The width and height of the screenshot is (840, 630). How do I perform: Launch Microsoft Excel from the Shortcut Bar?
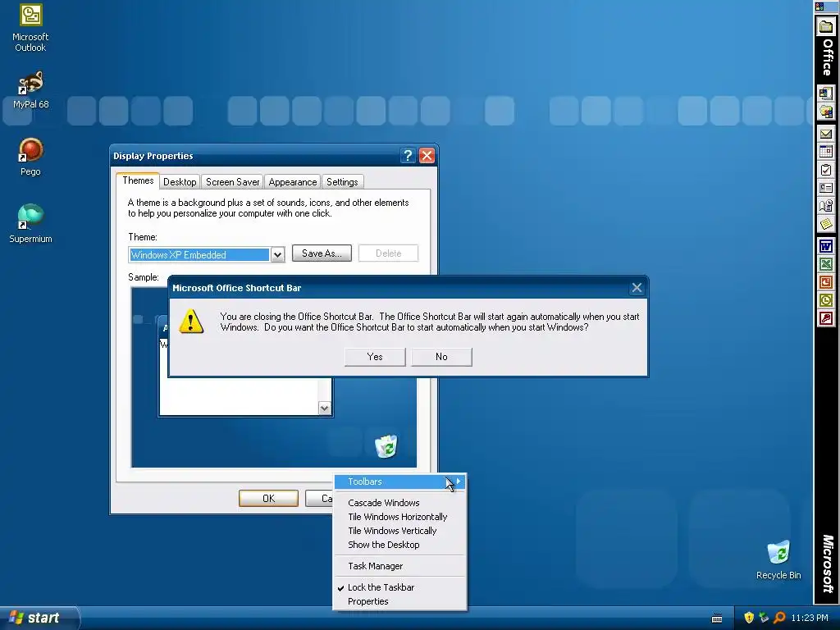pos(825,264)
